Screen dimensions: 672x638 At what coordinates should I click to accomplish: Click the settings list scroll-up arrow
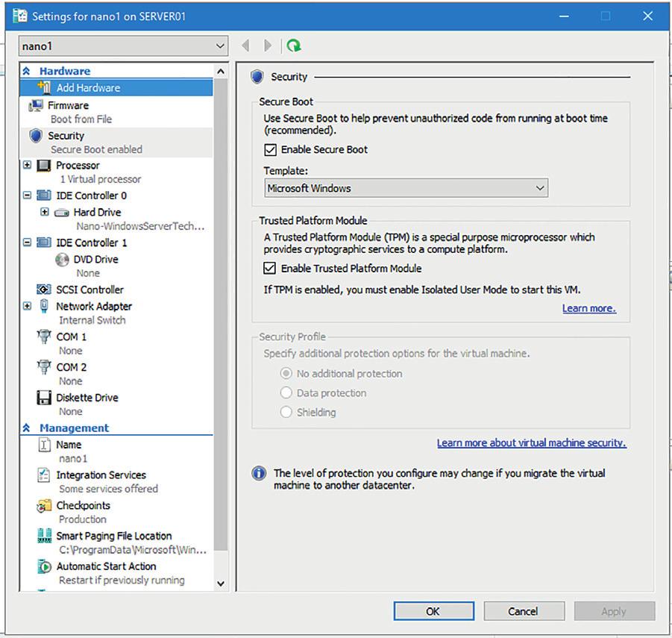point(221,72)
